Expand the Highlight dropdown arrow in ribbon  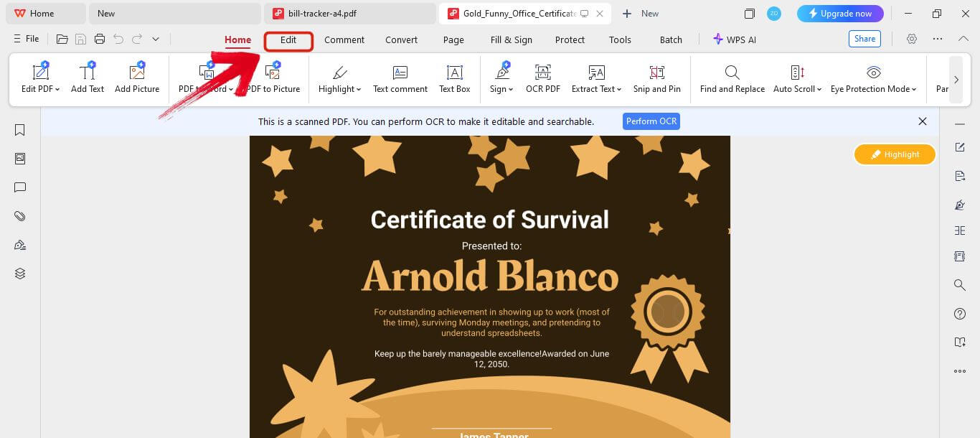358,90
